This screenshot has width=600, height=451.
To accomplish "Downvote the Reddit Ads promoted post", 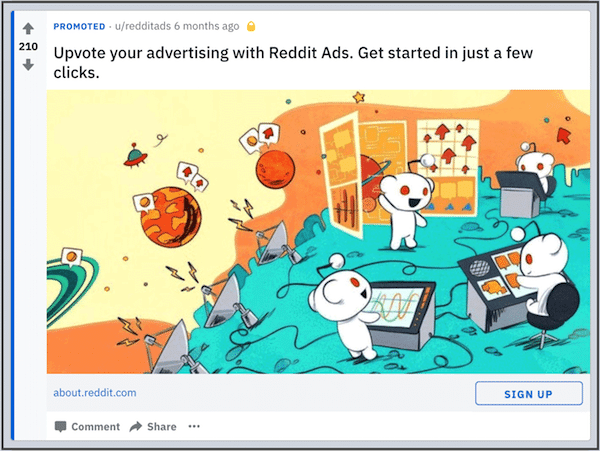I will [x=28, y=65].
